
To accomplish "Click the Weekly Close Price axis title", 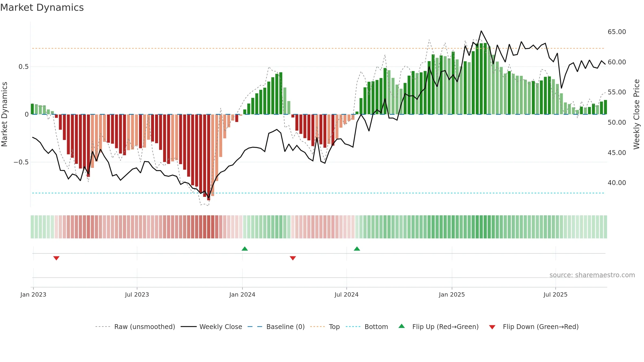I will (636, 114).
